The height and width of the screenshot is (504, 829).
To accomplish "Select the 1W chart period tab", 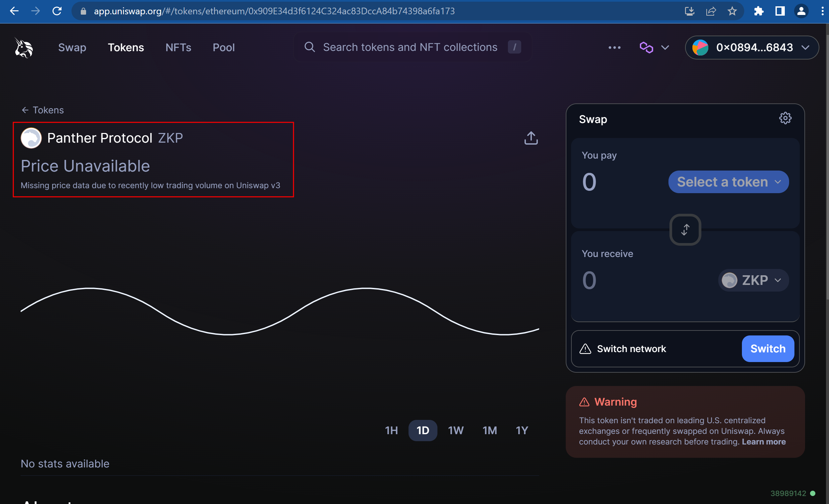I will 456,430.
